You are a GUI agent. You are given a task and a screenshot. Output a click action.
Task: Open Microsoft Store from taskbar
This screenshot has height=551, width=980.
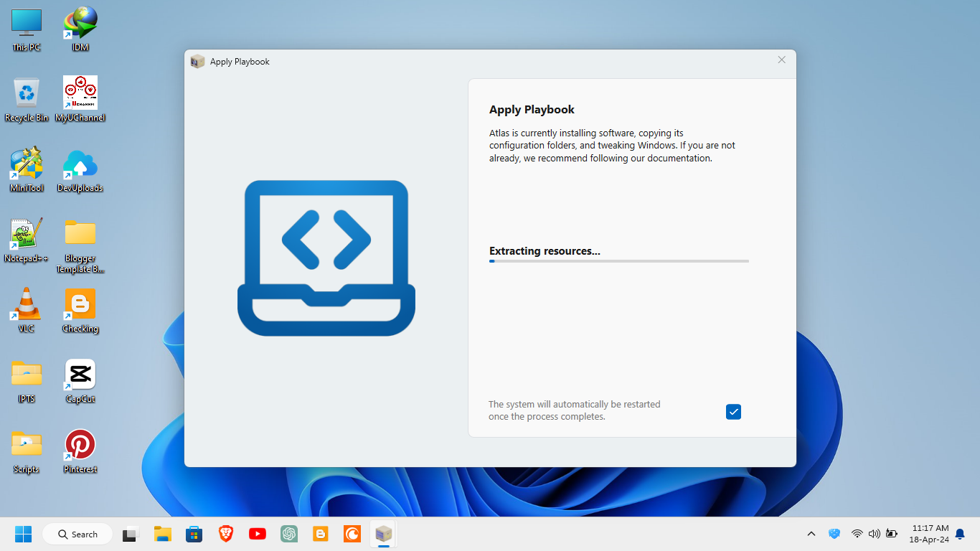click(x=194, y=534)
